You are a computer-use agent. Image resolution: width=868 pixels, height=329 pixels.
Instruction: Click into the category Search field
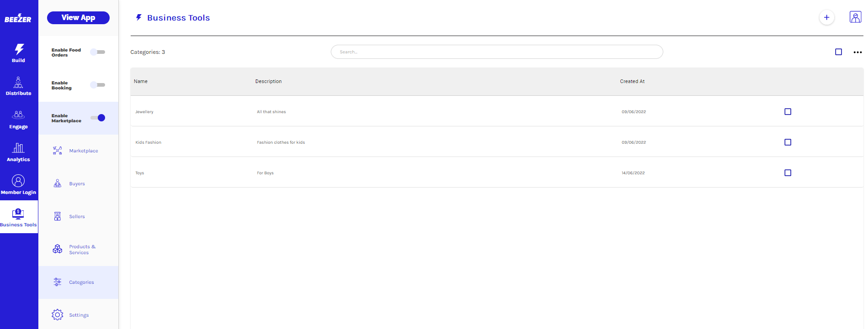[497, 52]
